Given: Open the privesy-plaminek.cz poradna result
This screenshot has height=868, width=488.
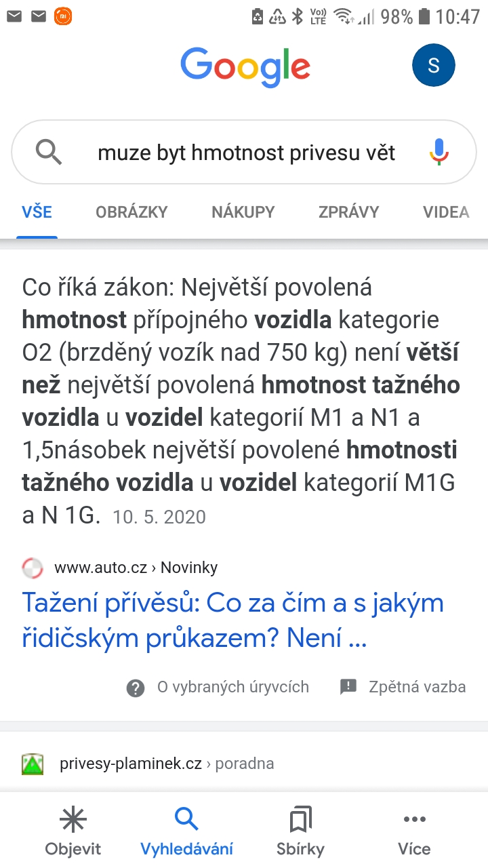Looking at the screenshot, I should pos(166,764).
